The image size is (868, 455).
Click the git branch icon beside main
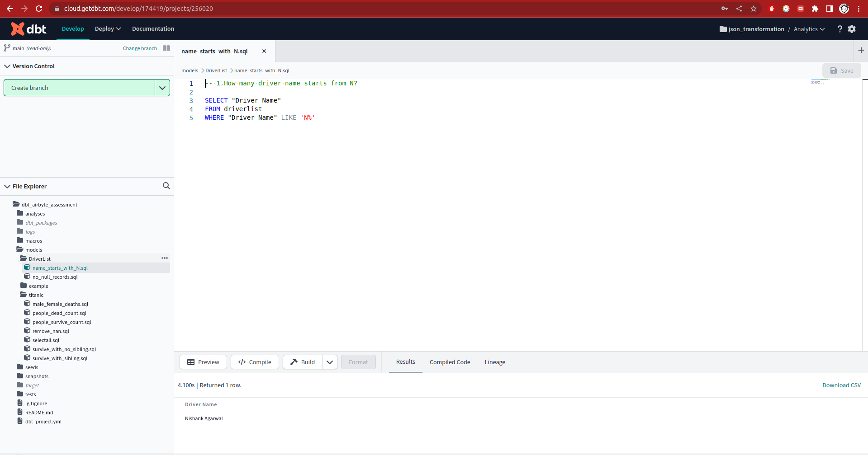[7, 47]
